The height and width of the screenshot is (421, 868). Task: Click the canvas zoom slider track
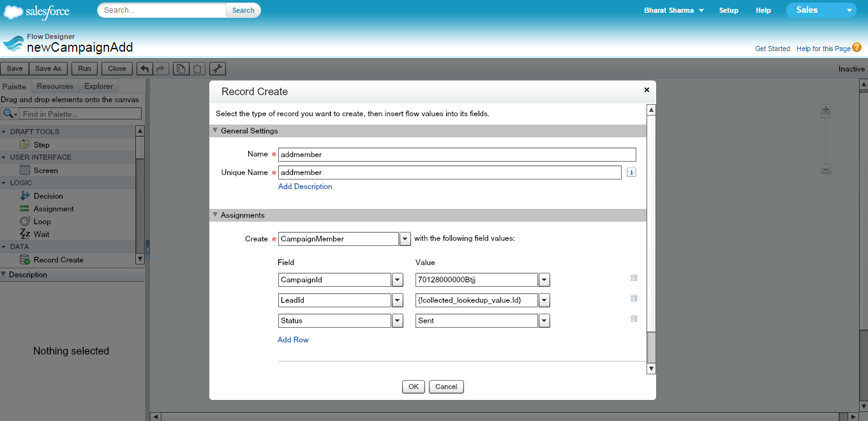point(825,141)
